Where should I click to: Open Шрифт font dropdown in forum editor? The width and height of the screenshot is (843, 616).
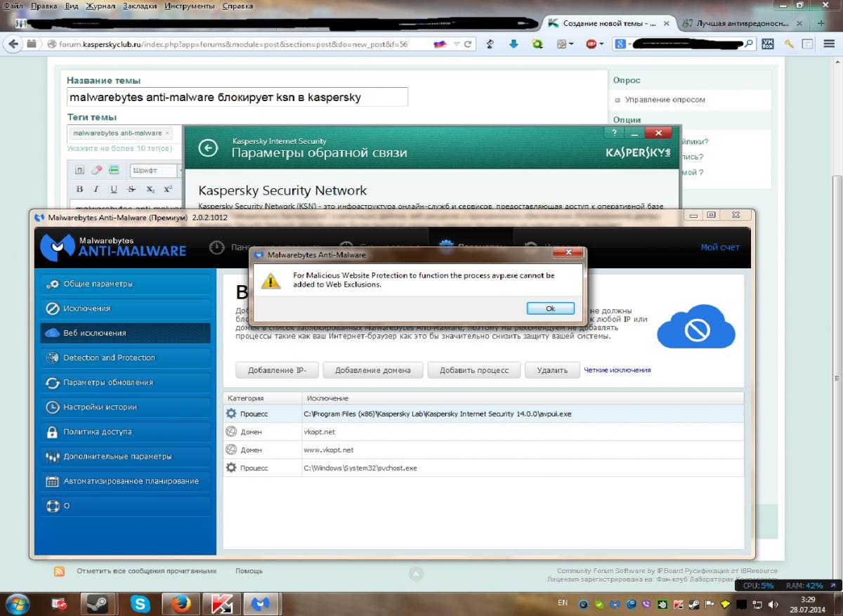tap(156, 170)
